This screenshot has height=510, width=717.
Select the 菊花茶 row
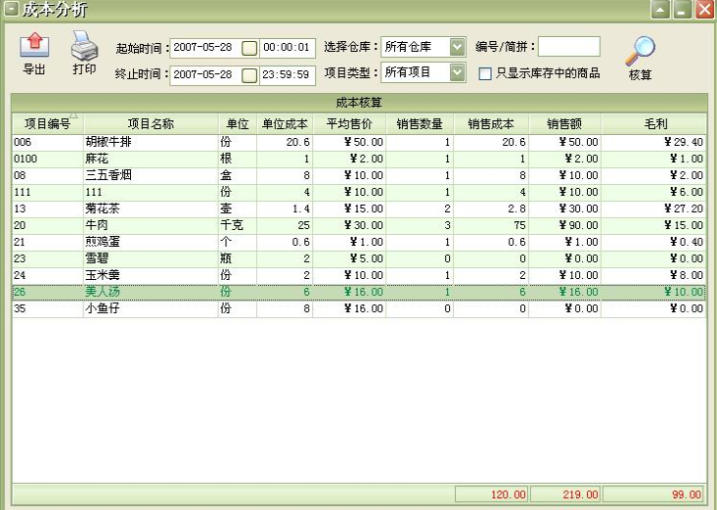point(358,209)
